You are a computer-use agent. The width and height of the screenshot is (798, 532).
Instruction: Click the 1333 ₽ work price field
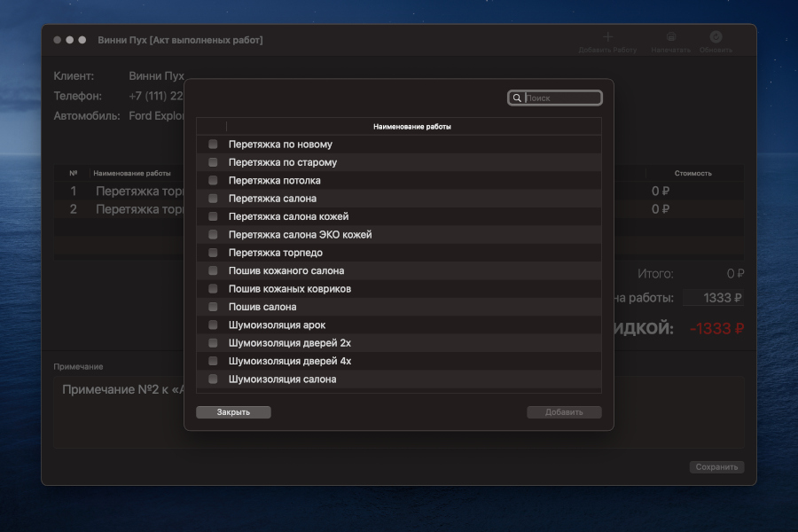[713, 298]
